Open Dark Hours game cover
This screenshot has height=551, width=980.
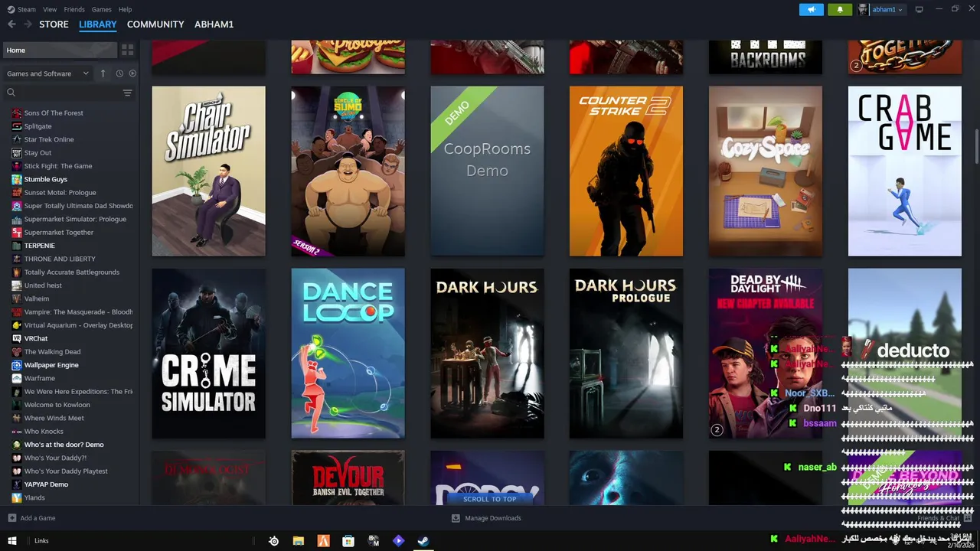tap(487, 353)
